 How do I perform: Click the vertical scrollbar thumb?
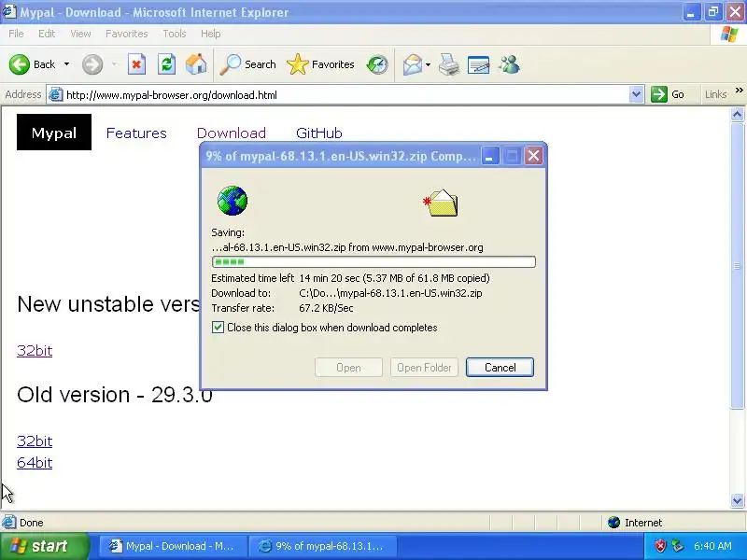[738, 265]
